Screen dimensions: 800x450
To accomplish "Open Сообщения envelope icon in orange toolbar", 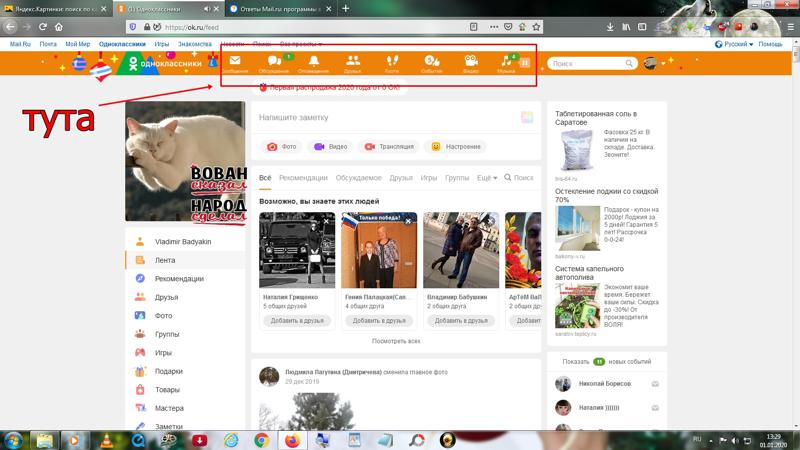I will click(x=235, y=62).
